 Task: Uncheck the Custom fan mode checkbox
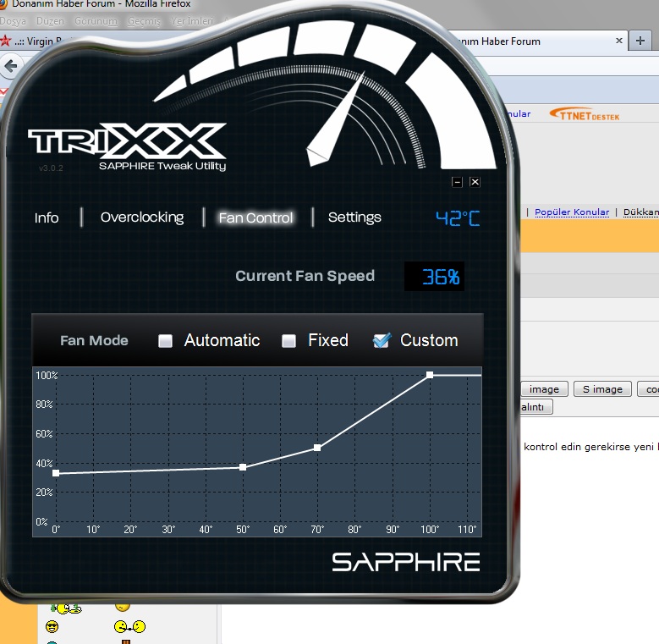(382, 340)
